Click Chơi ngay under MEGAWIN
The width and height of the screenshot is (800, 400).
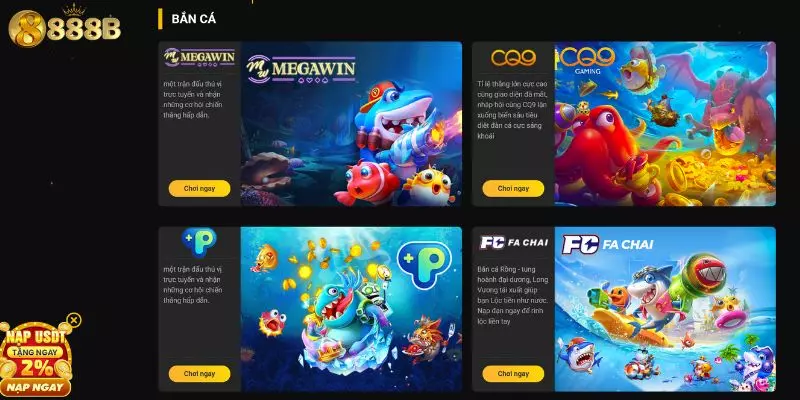click(x=199, y=188)
